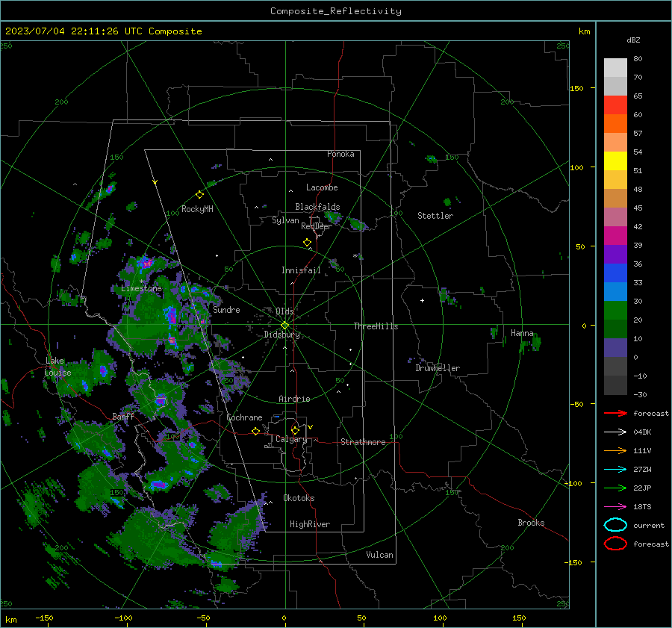672x628 pixels.
Task: Click the 0 dBZ purple swatch
Action: coord(615,348)
